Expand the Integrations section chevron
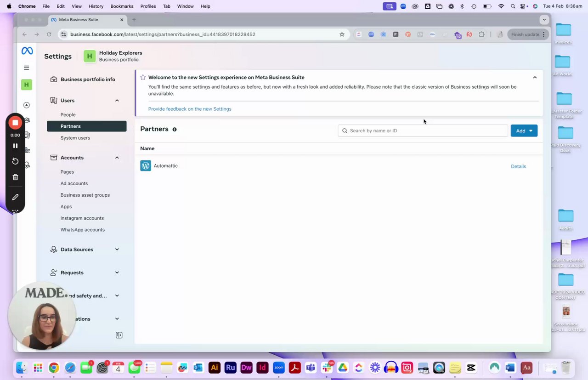The image size is (588, 380). tap(117, 318)
